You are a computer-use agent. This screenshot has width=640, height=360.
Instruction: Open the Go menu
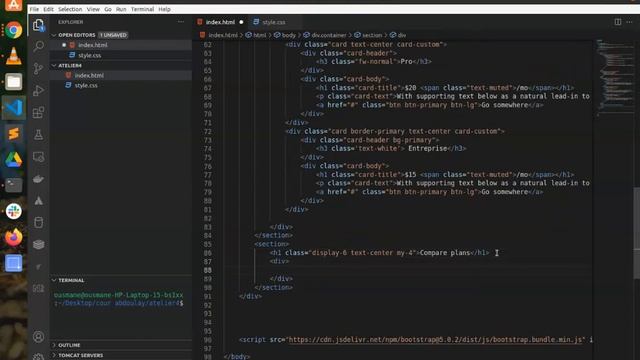pos(108,9)
